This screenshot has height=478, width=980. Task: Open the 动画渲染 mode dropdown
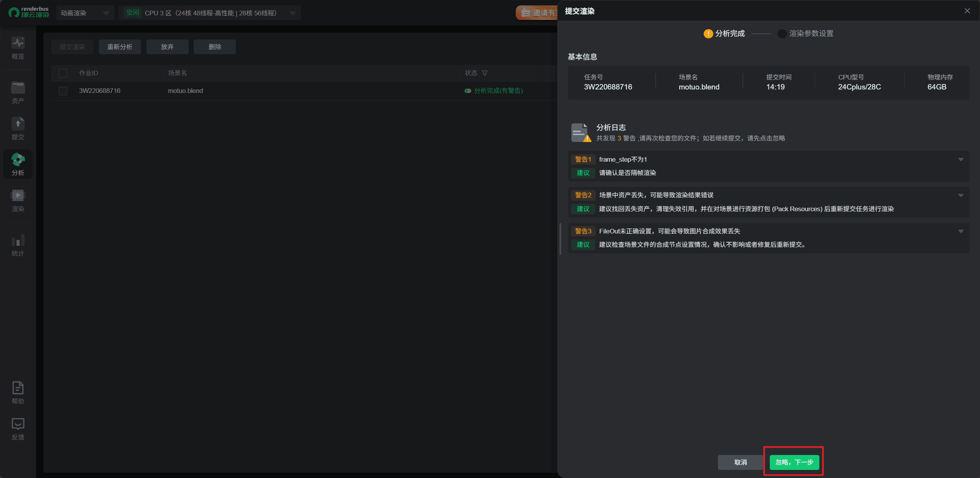[x=85, y=13]
